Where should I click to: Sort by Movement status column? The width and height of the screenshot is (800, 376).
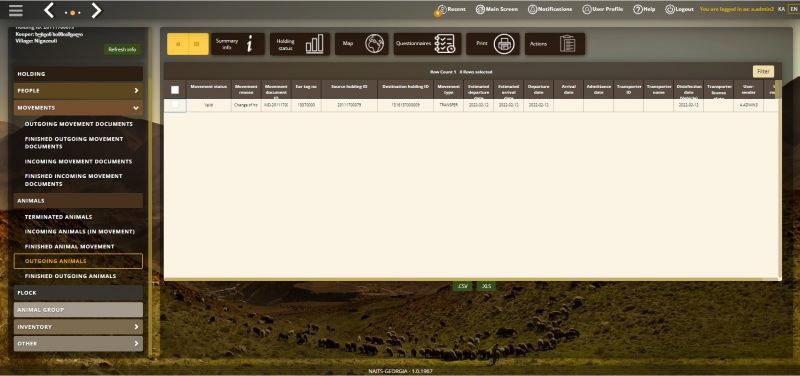point(209,89)
